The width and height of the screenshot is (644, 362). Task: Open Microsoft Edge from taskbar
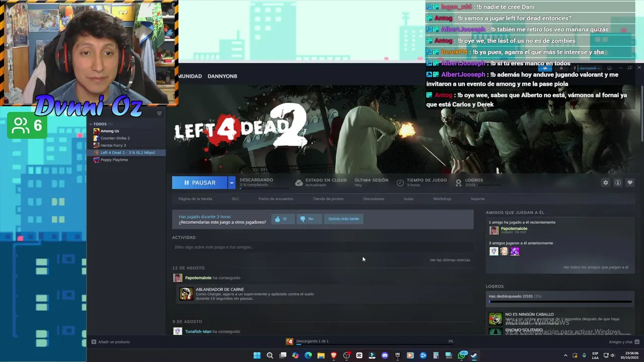tap(308, 355)
